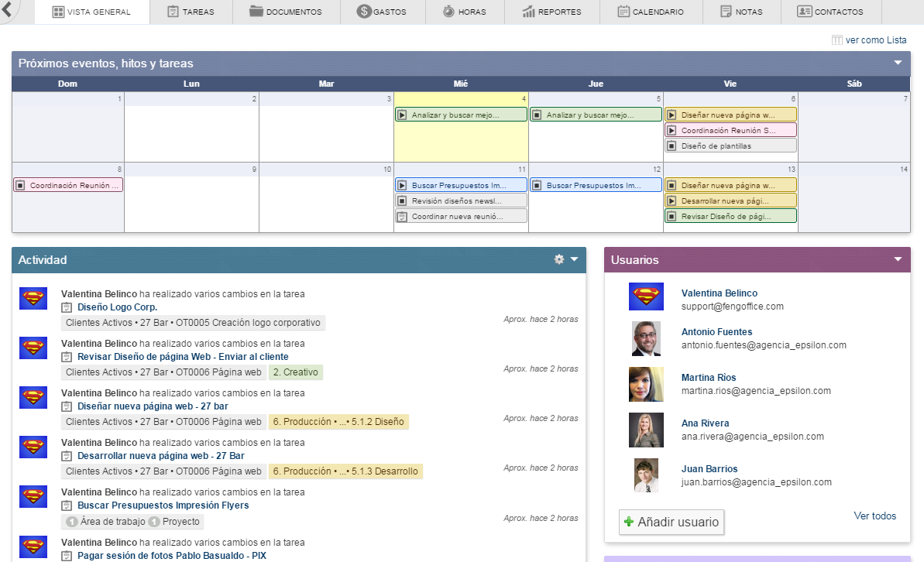Click the list icon beside ver como Lista
This screenshot has height=562, width=924.
[x=836, y=40]
